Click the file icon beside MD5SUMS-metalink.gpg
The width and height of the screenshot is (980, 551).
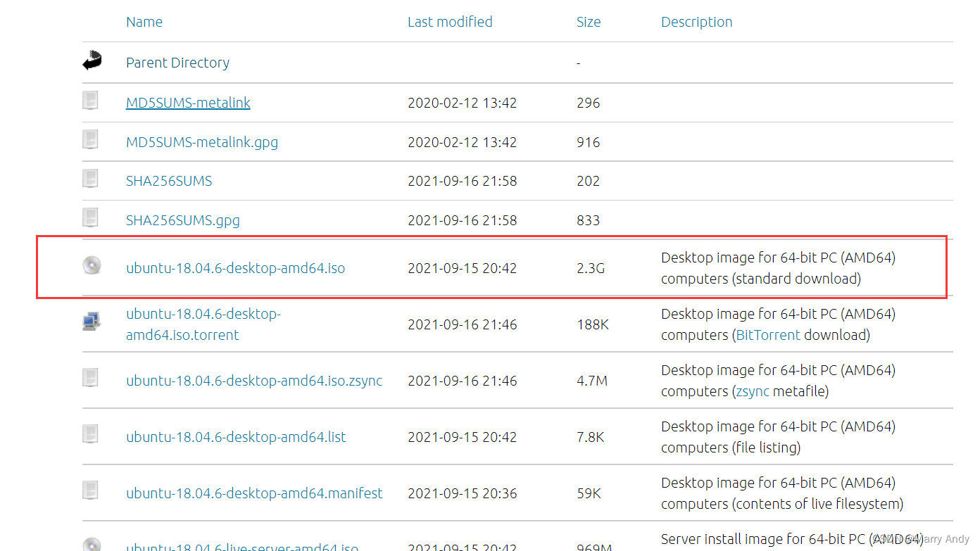point(90,139)
